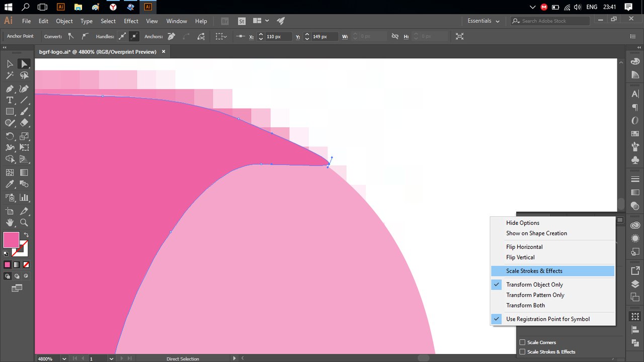The height and width of the screenshot is (362, 644).
Task: Select Hide Options menu entry
Action: pos(552,223)
